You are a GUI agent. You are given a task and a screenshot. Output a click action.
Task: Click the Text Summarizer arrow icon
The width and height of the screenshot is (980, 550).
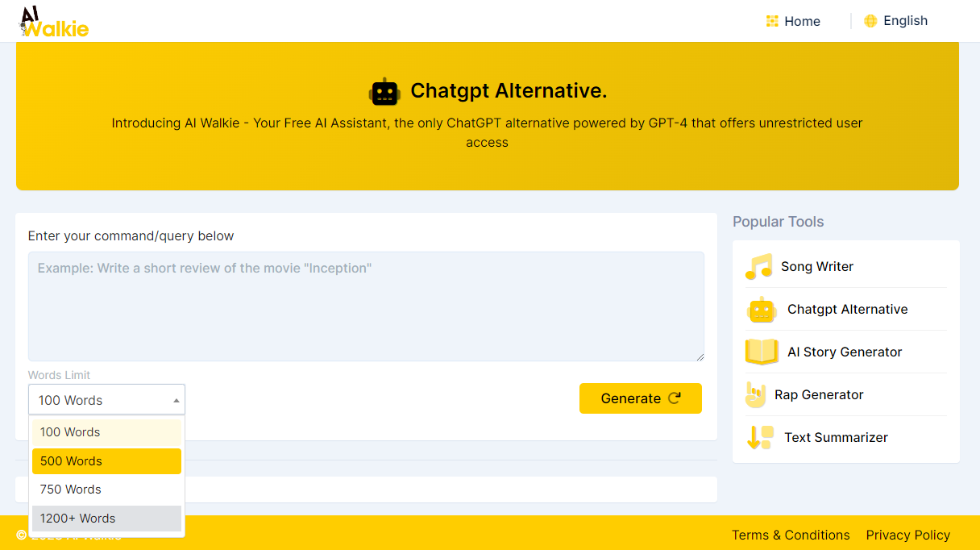(760, 438)
